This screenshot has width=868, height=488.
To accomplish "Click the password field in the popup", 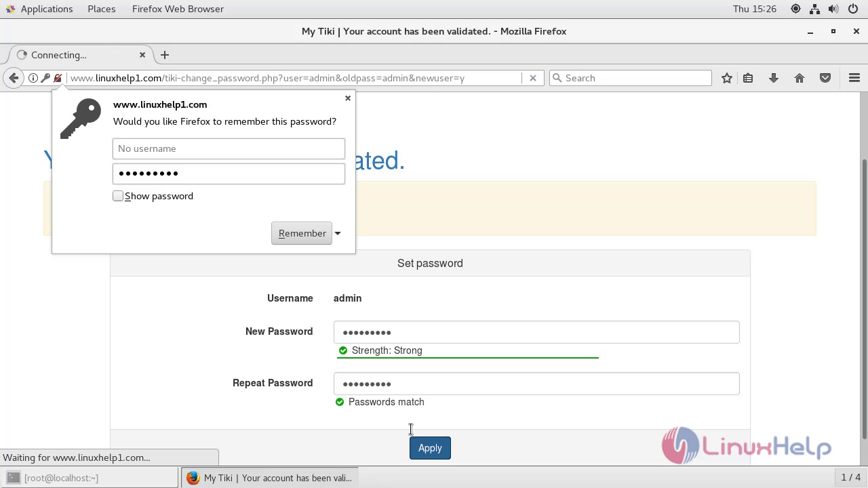I will tap(229, 174).
